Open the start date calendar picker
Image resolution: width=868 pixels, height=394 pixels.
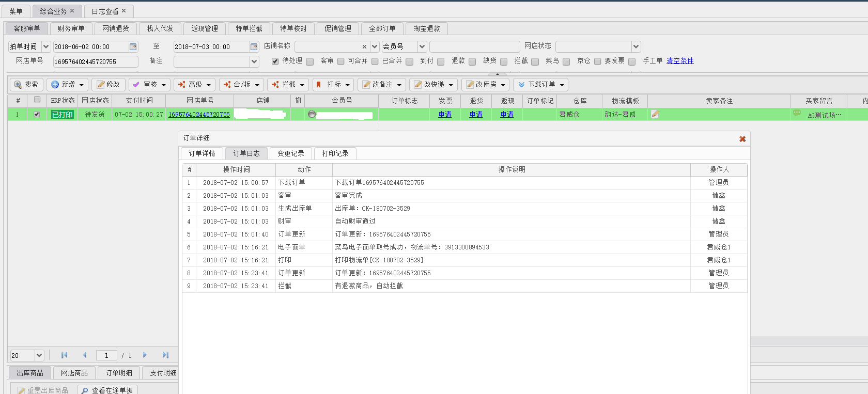coord(133,47)
